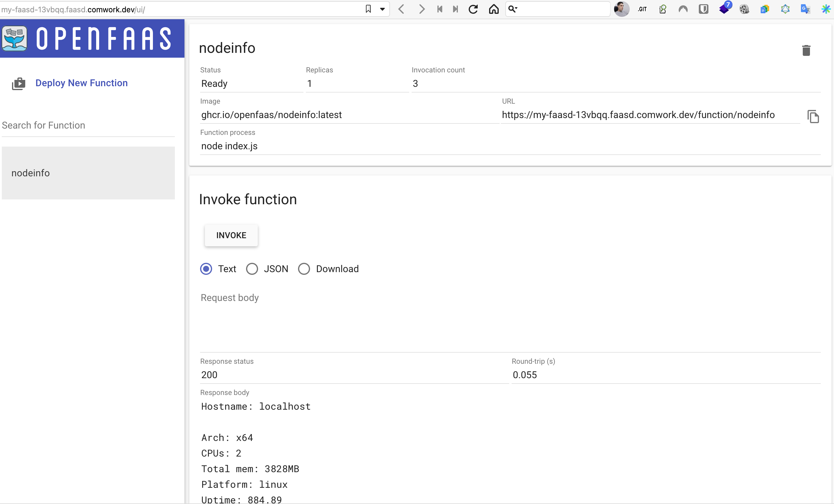
Task: Click the delete function trash icon
Action: point(807,51)
